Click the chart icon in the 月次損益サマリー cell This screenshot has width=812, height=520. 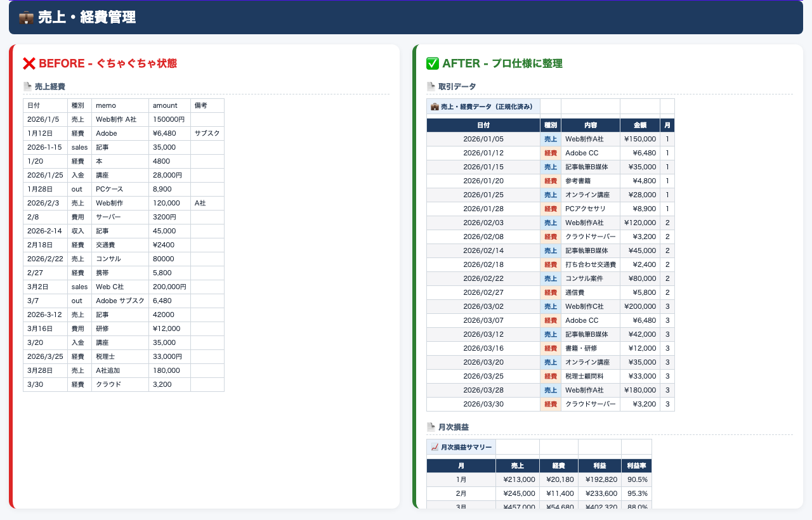(x=435, y=447)
